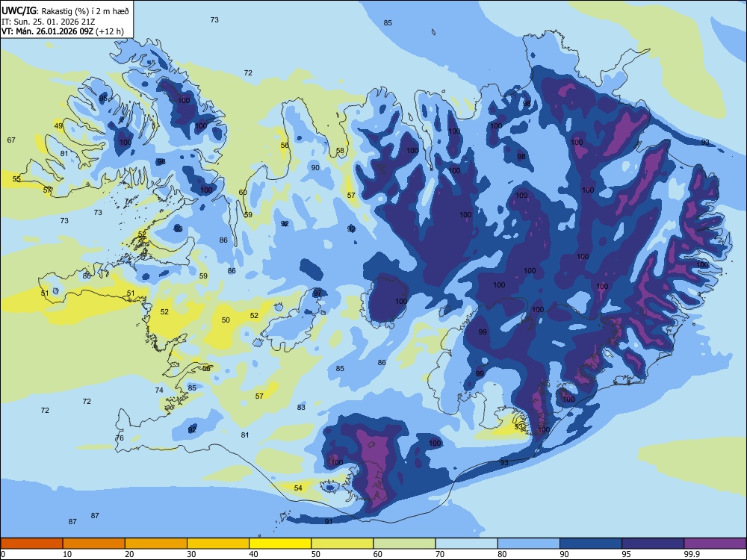Click the '0' label under the legend
Screen dimensions: 747x560
[3, 554]
